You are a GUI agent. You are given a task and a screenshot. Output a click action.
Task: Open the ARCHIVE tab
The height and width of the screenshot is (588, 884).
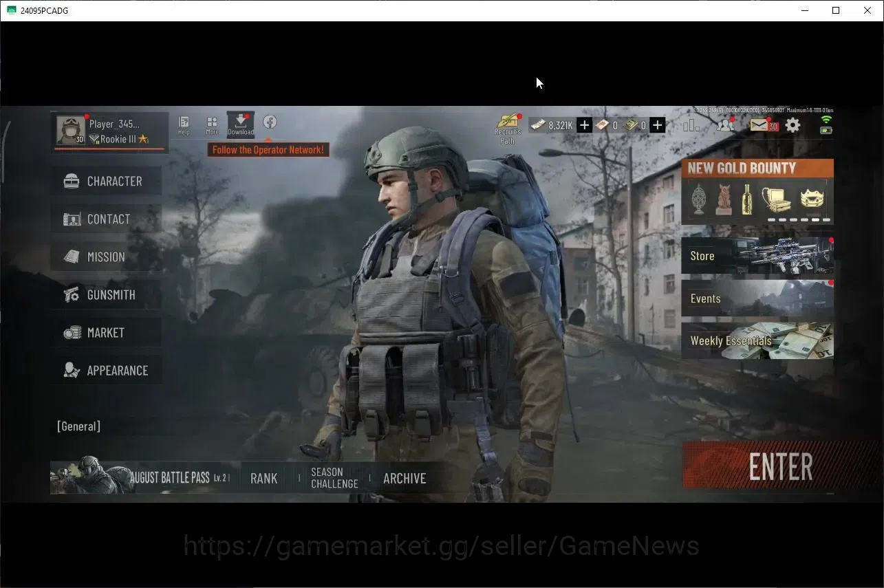point(405,479)
